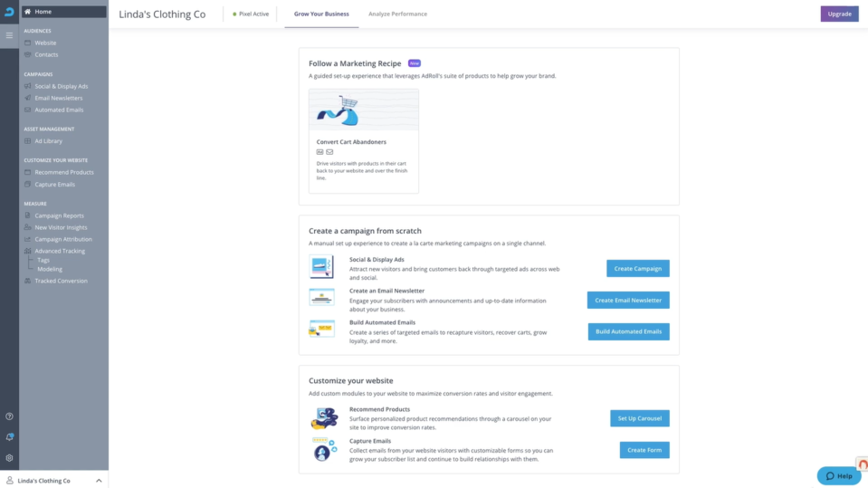Viewport: 868px width, 488px height.
Task: Open the notifications bell icon
Action: (9, 437)
